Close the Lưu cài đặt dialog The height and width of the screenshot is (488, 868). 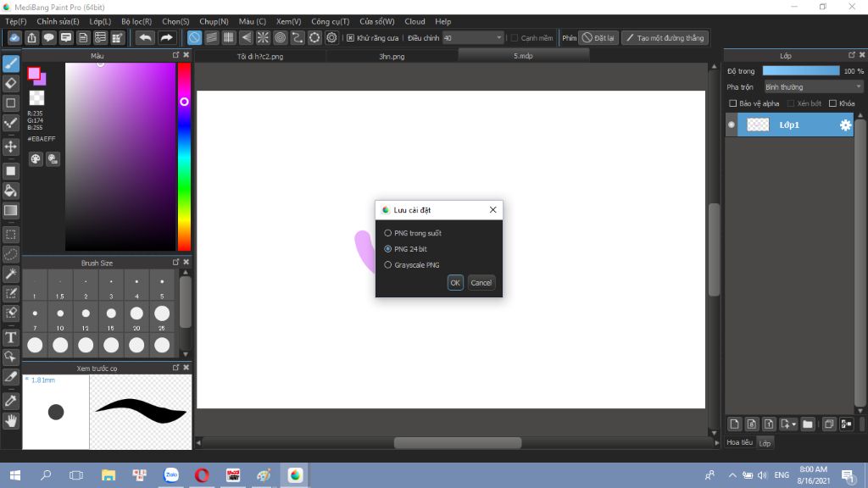pyautogui.click(x=492, y=210)
